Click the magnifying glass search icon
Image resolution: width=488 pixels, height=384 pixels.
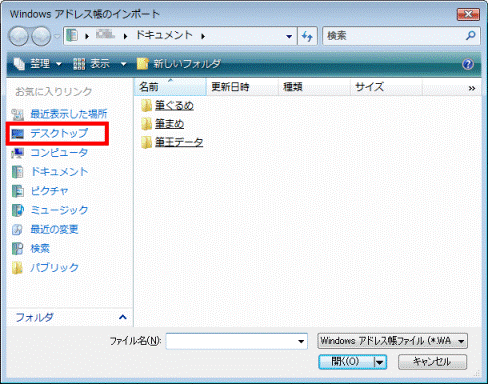pyautogui.click(x=471, y=35)
